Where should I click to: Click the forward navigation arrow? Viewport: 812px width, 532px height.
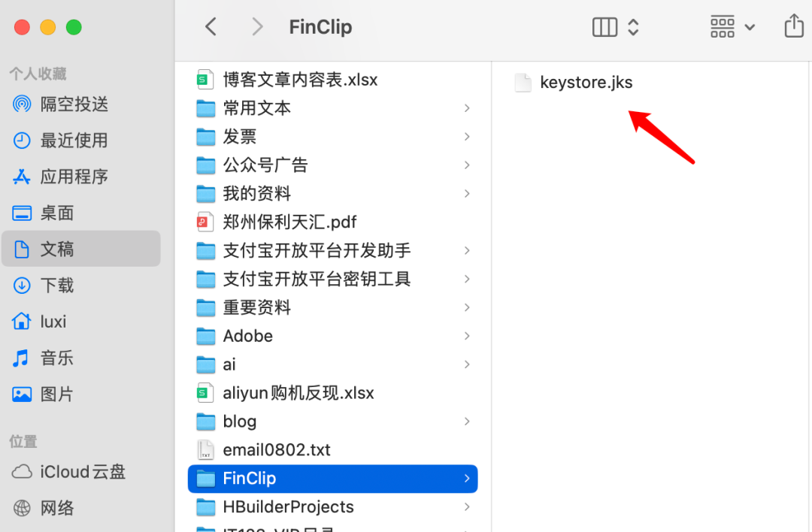tap(257, 26)
